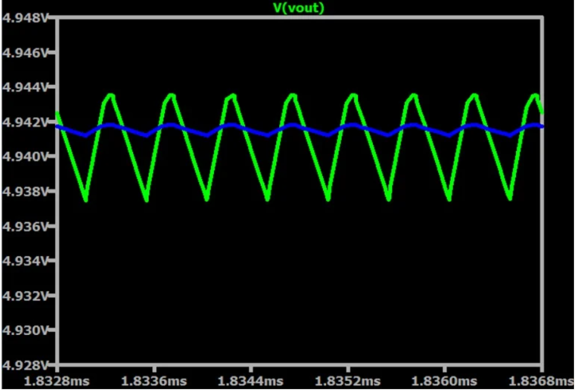The height and width of the screenshot is (392, 576).
Task: Click the 4.948V vertical axis label
Action: (25, 18)
